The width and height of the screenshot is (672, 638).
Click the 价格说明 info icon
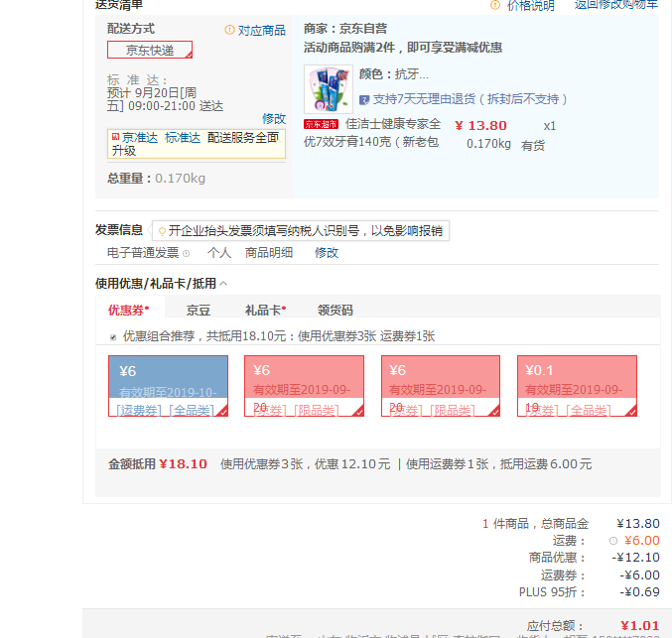495,5
